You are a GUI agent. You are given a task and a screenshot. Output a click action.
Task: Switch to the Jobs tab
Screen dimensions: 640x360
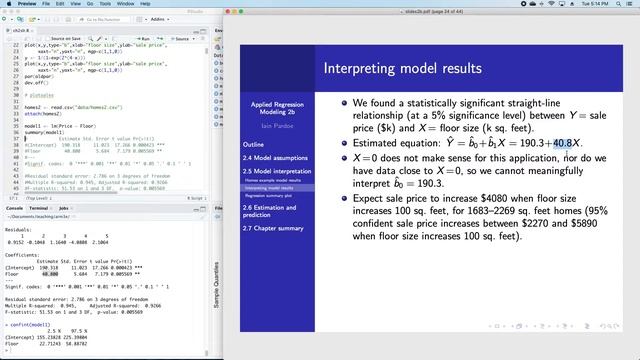tap(64, 209)
